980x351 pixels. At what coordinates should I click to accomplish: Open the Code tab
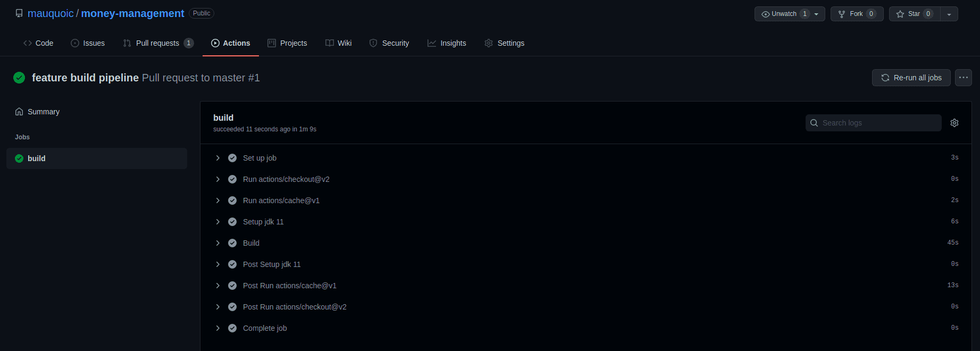[x=38, y=43]
